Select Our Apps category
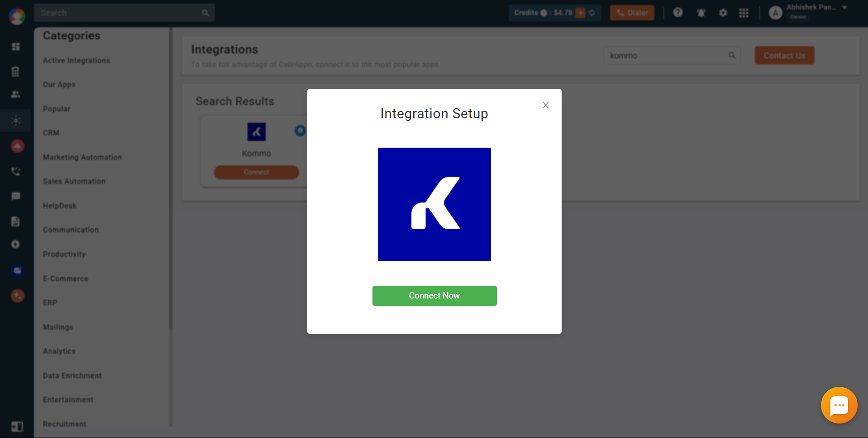The height and width of the screenshot is (438, 868). click(59, 84)
